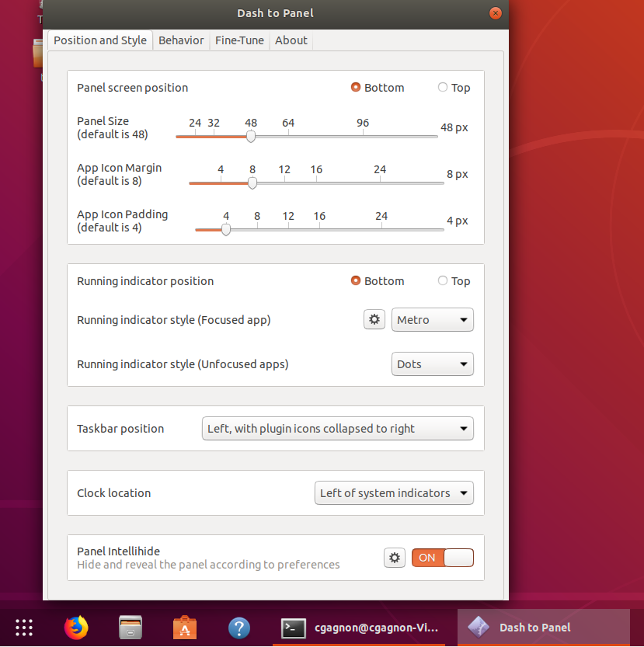
Task: Turn off the Panel Intellihide switch
Action: [443, 558]
